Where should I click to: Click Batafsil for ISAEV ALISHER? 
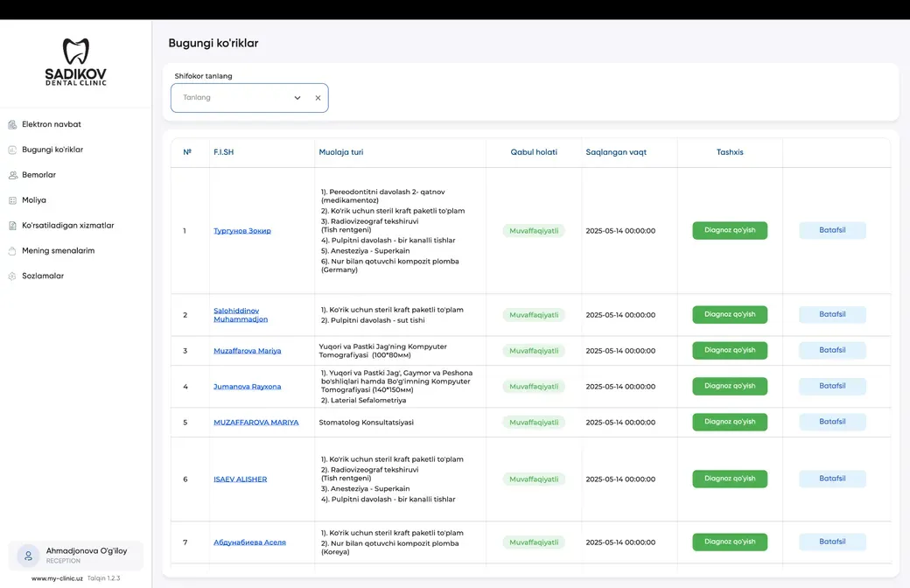click(x=832, y=479)
